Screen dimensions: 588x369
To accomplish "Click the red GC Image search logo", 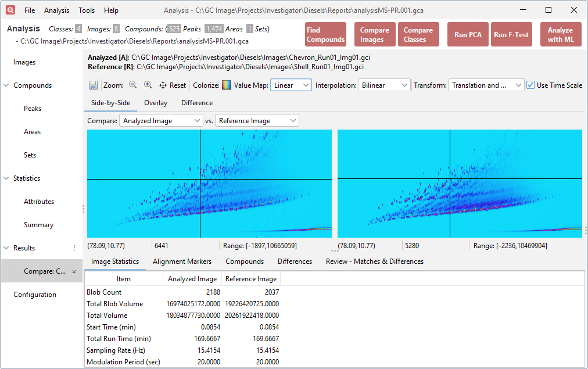I will (x=10, y=10).
